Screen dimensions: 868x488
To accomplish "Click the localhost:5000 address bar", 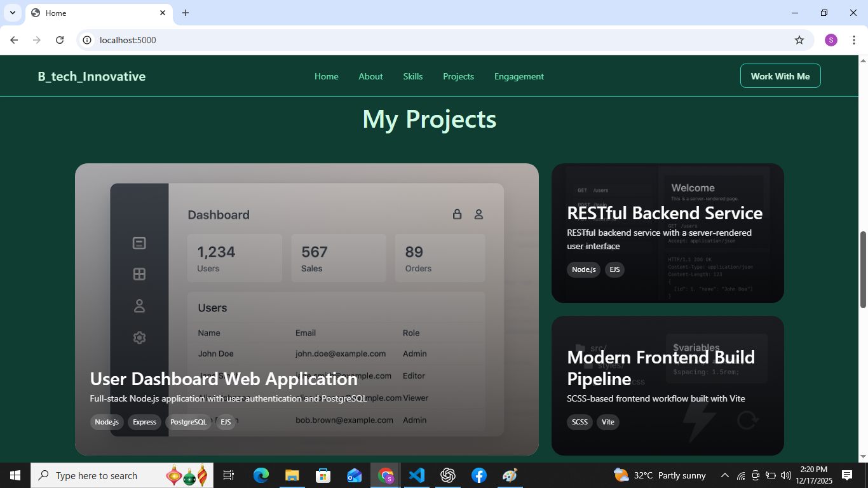I will pyautogui.click(x=445, y=40).
